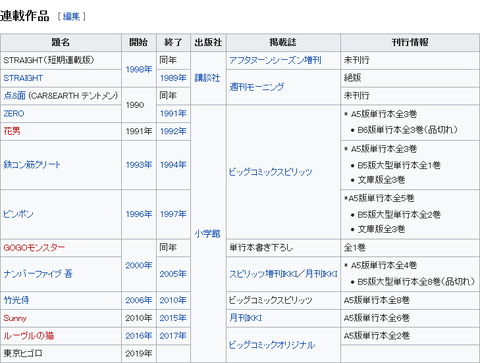Click the 開始 column header
The height and width of the screenshot is (363, 480).
click(x=139, y=42)
